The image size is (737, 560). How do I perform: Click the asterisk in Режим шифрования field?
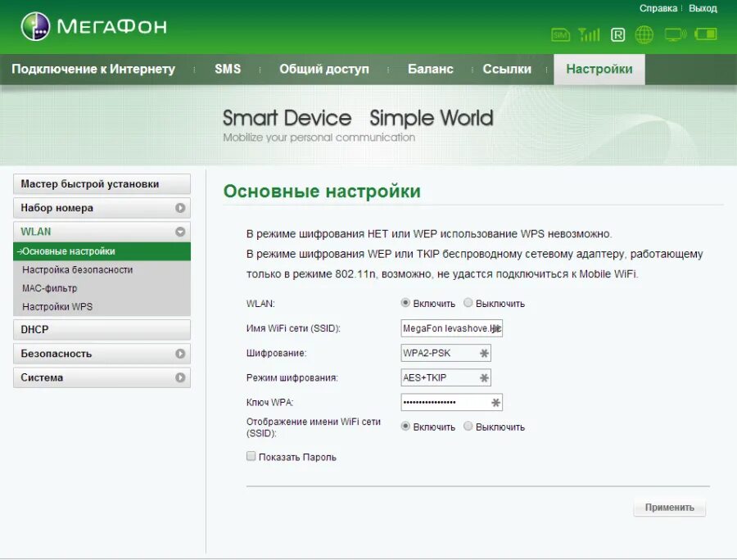[484, 377]
